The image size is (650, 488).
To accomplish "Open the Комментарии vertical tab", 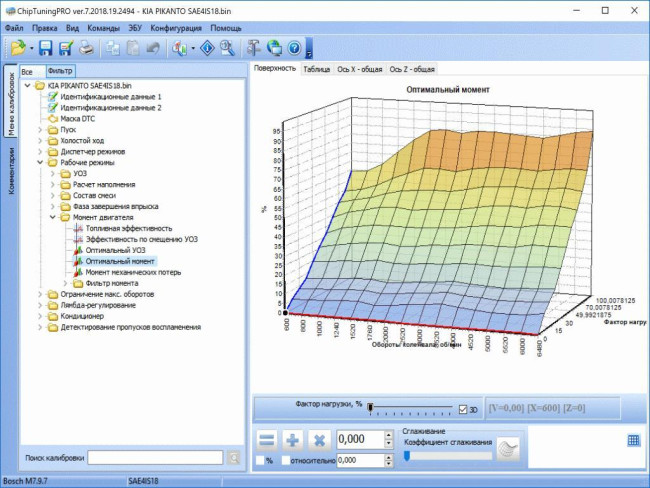I will [x=11, y=171].
